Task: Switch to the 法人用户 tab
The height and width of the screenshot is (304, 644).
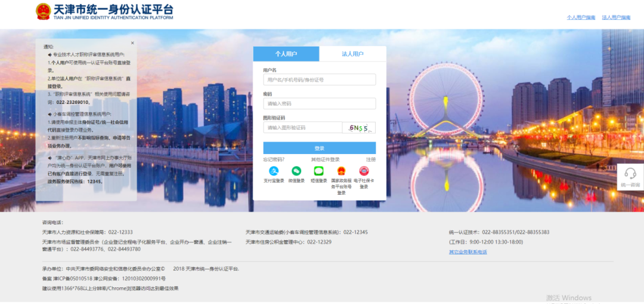Action: click(x=353, y=54)
